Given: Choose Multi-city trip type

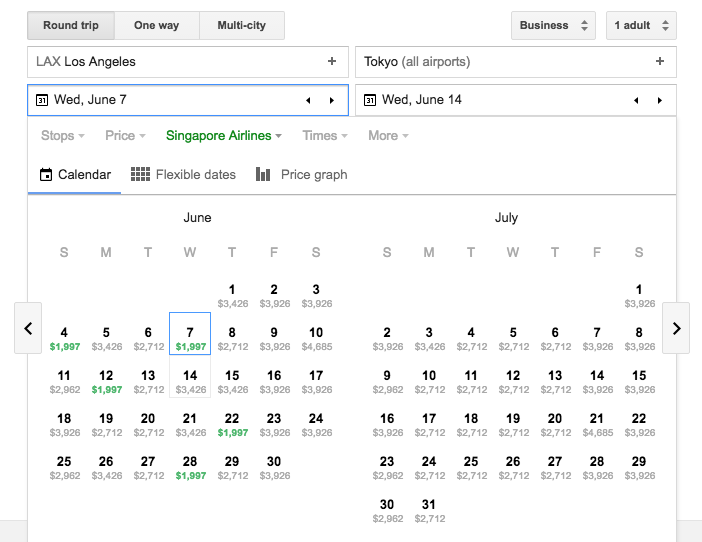Looking at the screenshot, I should click(241, 25).
